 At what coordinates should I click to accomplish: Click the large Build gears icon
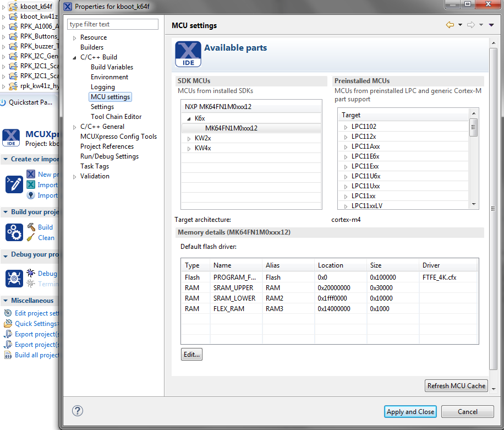[x=14, y=232]
